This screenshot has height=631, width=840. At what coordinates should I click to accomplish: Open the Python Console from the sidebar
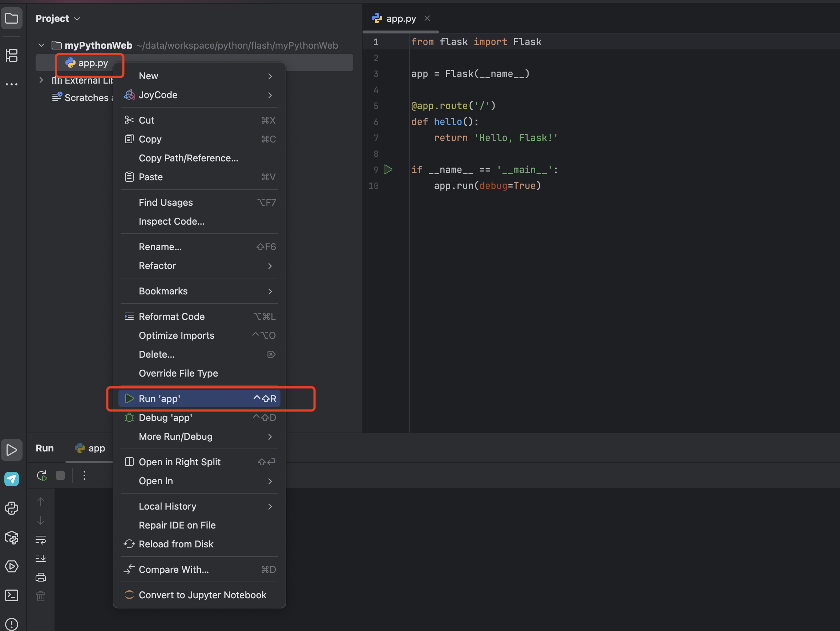click(x=12, y=508)
